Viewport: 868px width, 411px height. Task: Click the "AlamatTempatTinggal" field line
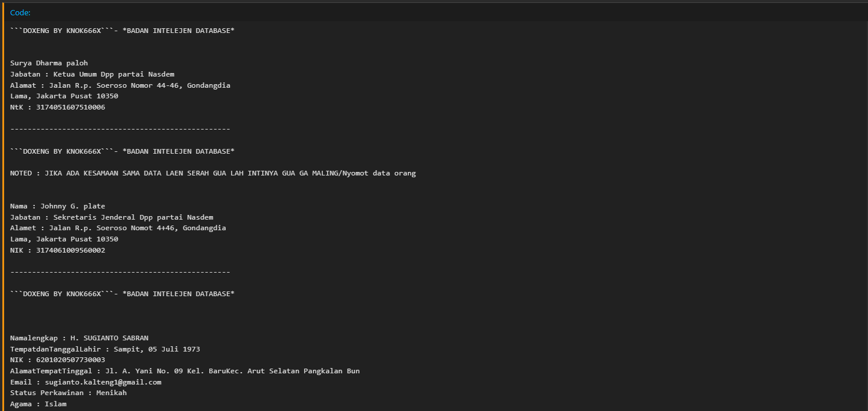click(185, 371)
